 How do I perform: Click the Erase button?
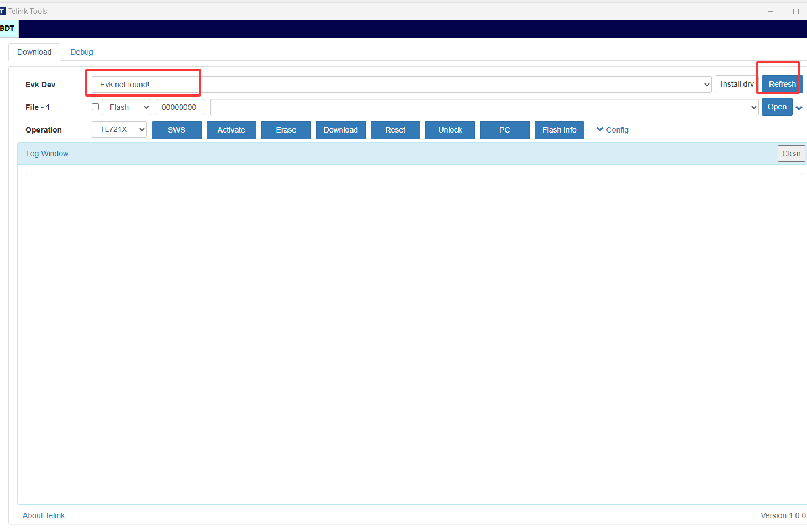pyautogui.click(x=286, y=130)
